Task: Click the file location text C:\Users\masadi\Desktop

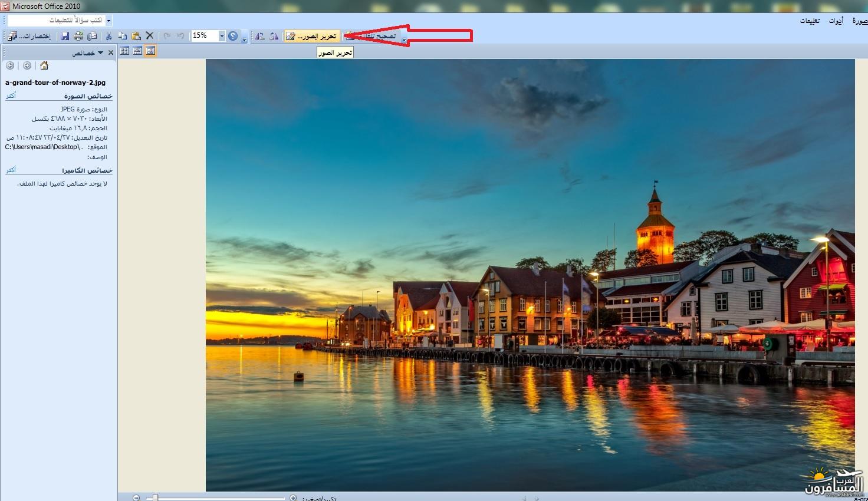Action: coord(44,147)
